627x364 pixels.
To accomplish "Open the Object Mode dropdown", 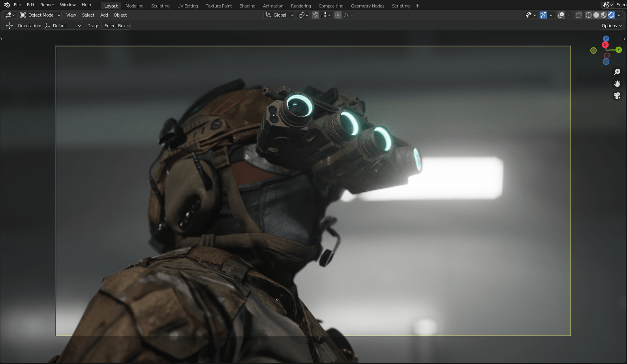I will click(x=40, y=15).
